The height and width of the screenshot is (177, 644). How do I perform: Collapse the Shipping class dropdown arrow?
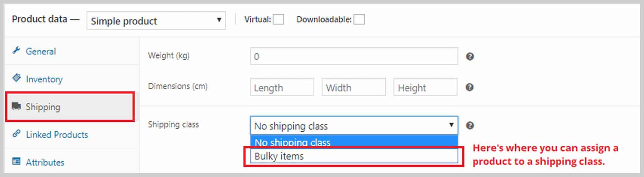point(451,125)
